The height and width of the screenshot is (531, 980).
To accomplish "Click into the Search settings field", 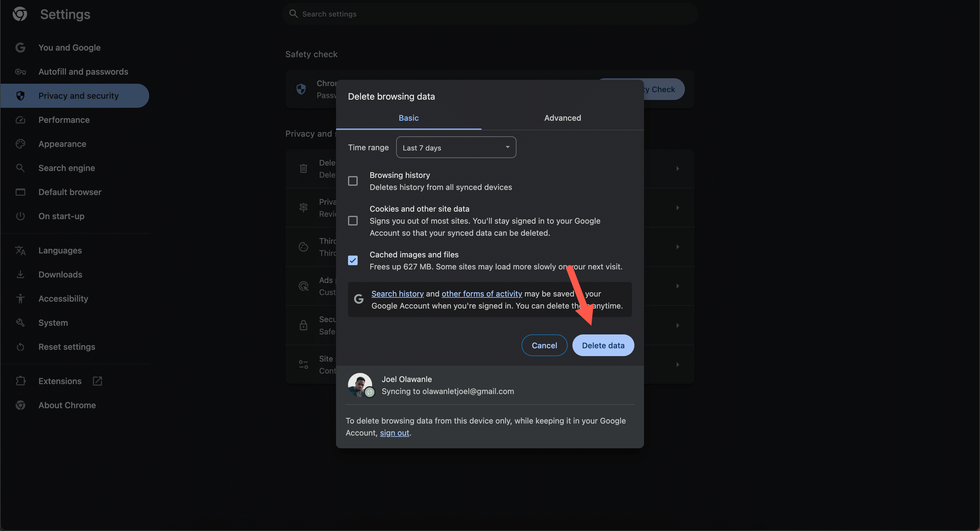I will tap(490, 14).
